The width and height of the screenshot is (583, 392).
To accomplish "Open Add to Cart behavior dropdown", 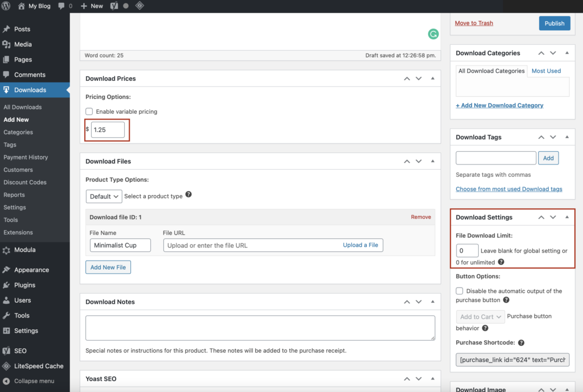I will pyautogui.click(x=481, y=316).
